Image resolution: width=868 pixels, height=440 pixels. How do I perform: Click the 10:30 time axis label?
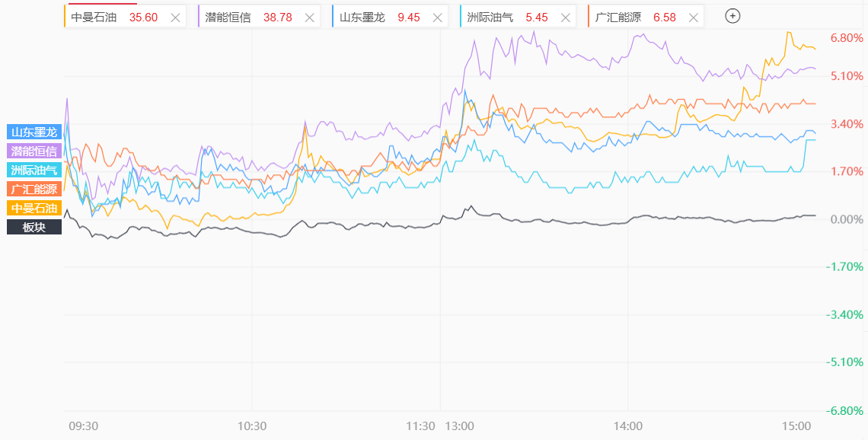point(252,426)
